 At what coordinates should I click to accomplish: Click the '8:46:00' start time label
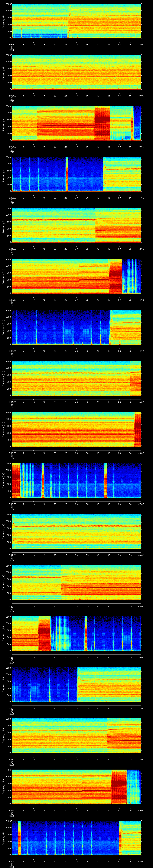click(x=12, y=504)
